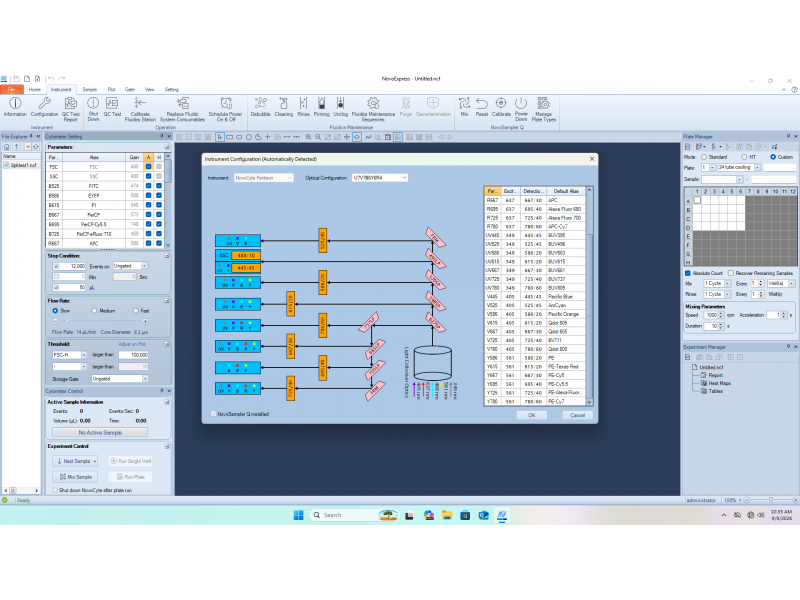Run the Debubble fluidics routine
Image resolution: width=800 pixels, height=600 pixels.
[x=260, y=107]
